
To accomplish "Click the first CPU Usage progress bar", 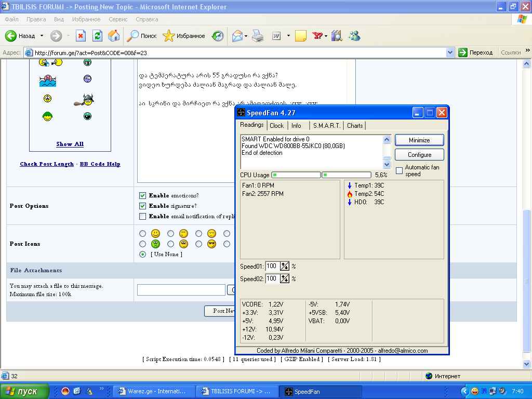I will click(x=296, y=175).
